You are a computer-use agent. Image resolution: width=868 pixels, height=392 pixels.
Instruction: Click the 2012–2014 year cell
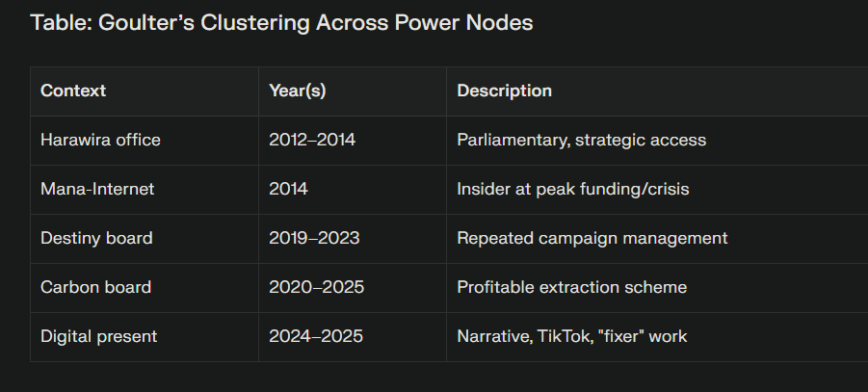(312, 140)
